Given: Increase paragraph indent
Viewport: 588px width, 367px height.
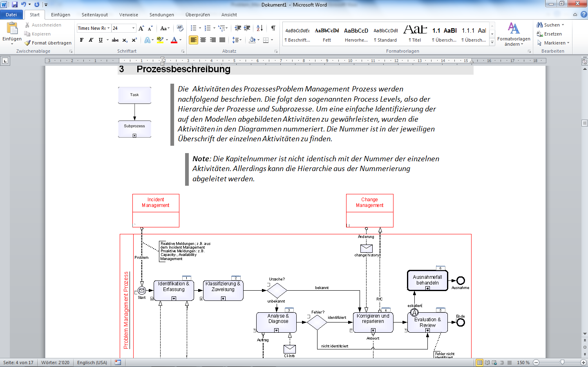Looking at the screenshot, I should (247, 28).
